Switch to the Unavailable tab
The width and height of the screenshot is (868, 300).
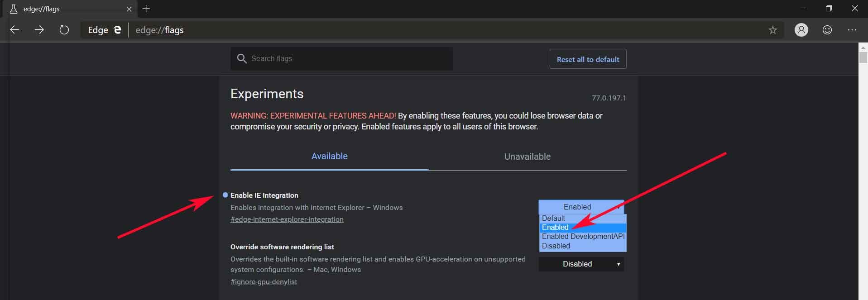pos(528,157)
